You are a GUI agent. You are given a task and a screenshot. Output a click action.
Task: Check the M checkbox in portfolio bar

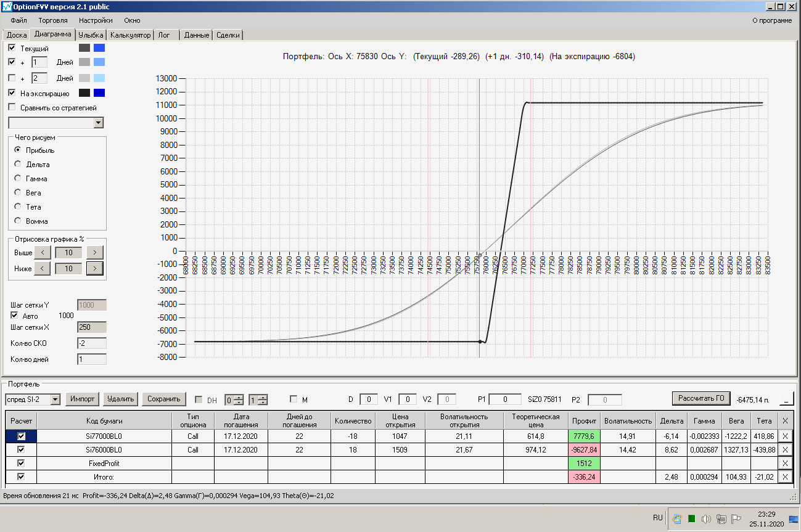pyautogui.click(x=294, y=399)
